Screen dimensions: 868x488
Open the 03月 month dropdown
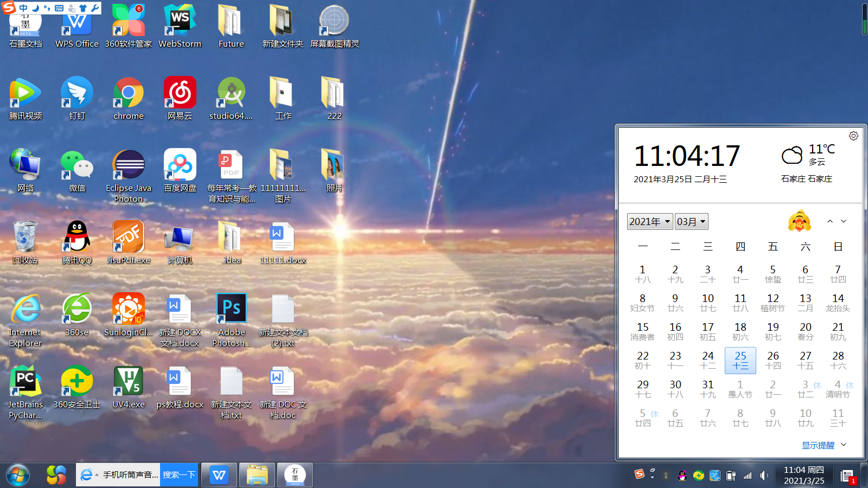(x=691, y=221)
